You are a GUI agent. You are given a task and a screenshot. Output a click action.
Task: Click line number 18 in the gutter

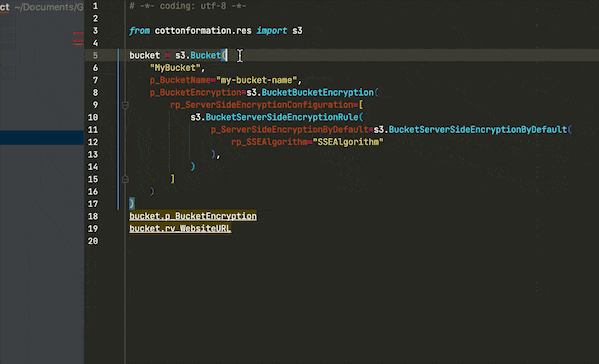pyautogui.click(x=93, y=216)
